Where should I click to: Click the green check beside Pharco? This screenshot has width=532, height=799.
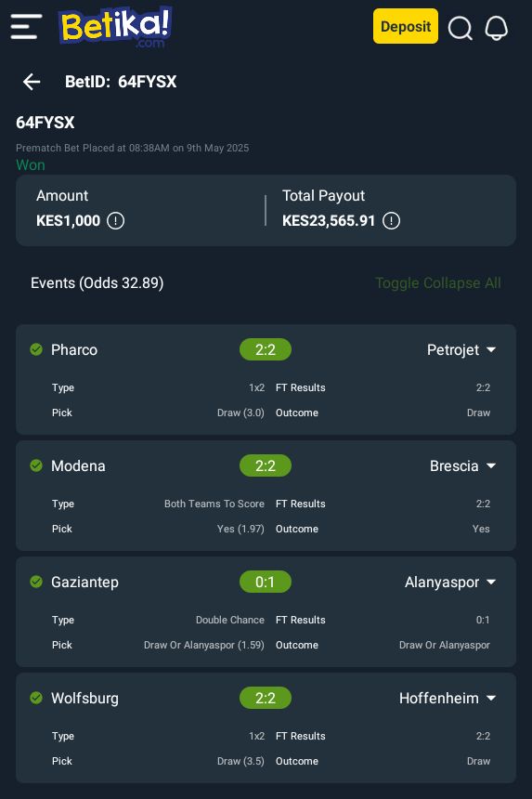36,349
